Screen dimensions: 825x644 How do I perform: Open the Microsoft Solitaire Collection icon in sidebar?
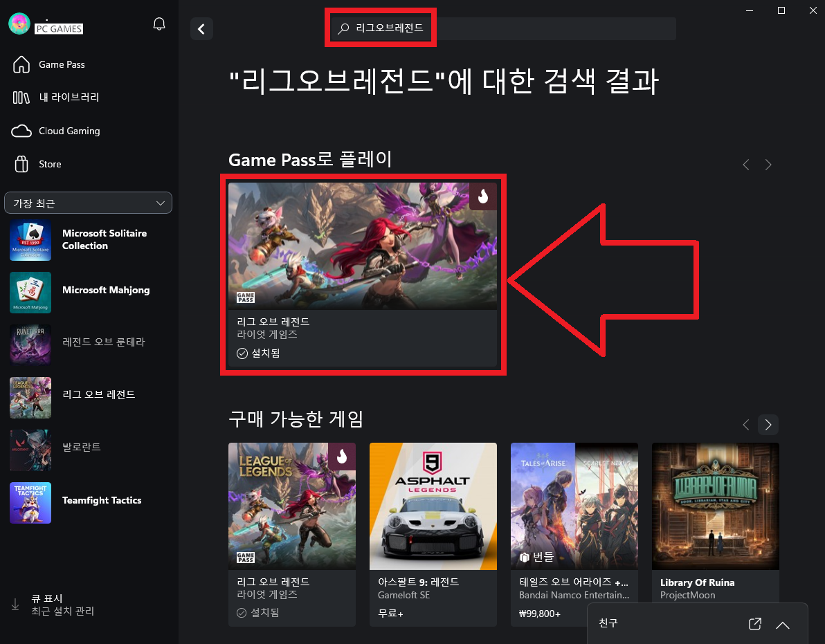(x=30, y=240)
